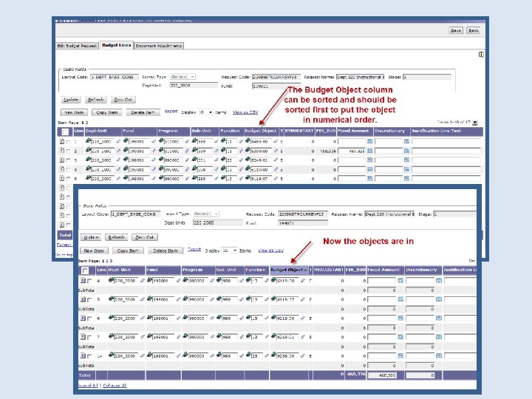Check line 14 checkbox in lower window
The width and height of the screenshot is (532, 399).
coord(89,356)
